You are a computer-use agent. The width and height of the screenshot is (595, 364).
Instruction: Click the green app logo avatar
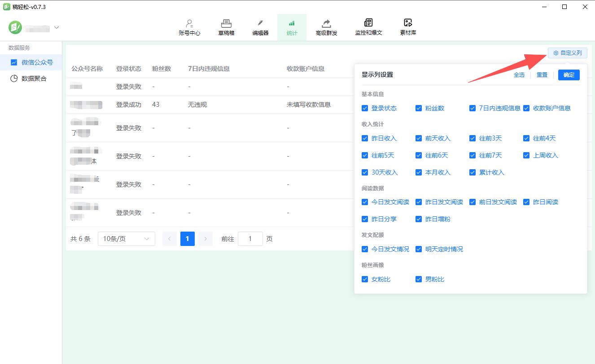pos(15,27)
